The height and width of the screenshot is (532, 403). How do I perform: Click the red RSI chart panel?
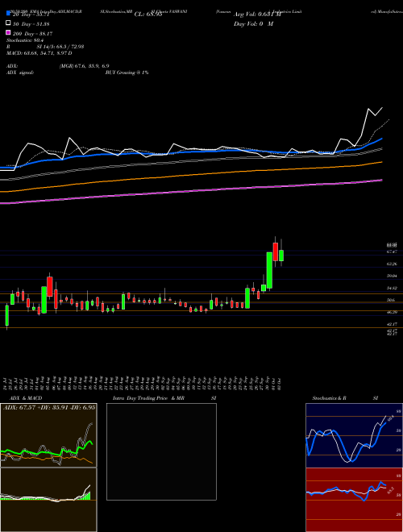[x=354, y=500]
